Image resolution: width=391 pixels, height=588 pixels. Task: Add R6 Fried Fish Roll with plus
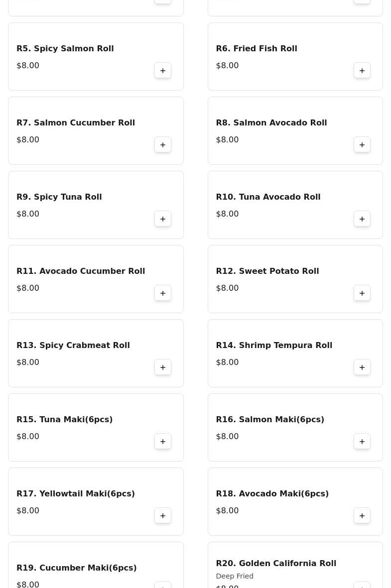(x=362, y=71)
